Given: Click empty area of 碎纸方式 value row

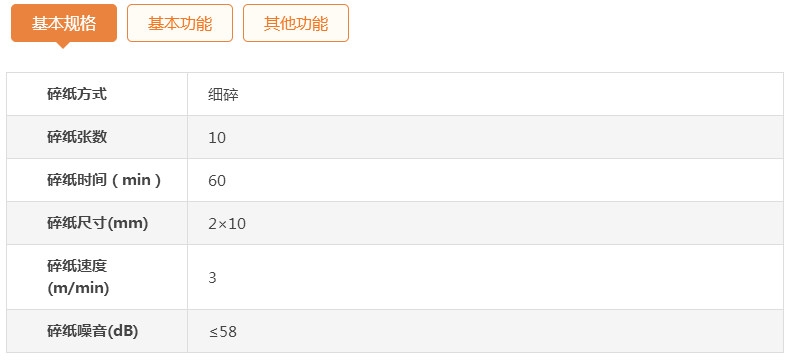Looking at the screenshot, I should pyautogui.click(x=503, y=94).
